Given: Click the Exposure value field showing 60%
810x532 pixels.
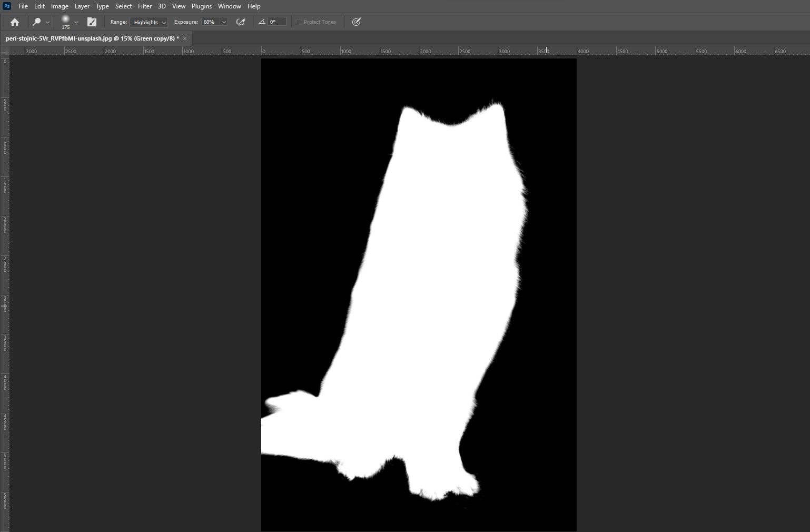Looking at the screenshot, I should (x=211, y=22).
